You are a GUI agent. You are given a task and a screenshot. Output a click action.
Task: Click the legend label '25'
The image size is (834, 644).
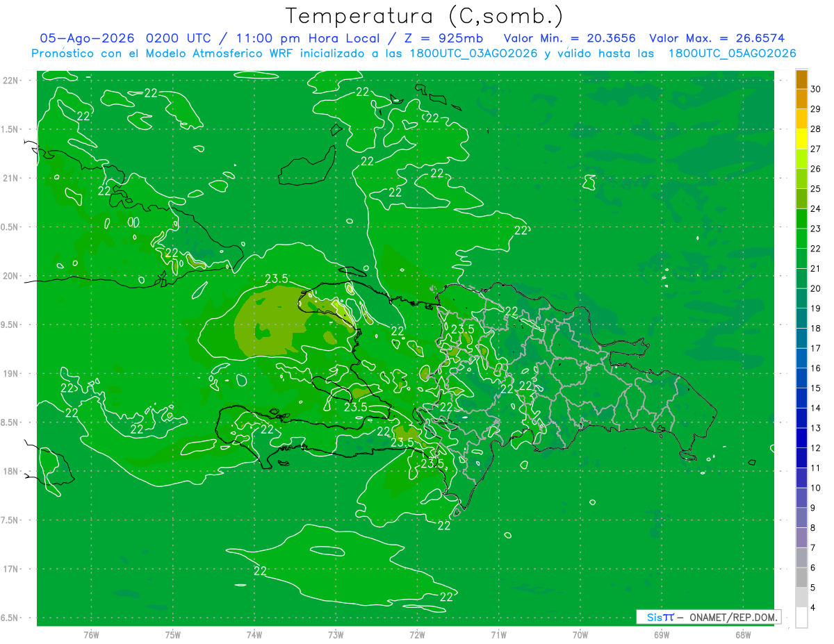click(x=815, y=189)
